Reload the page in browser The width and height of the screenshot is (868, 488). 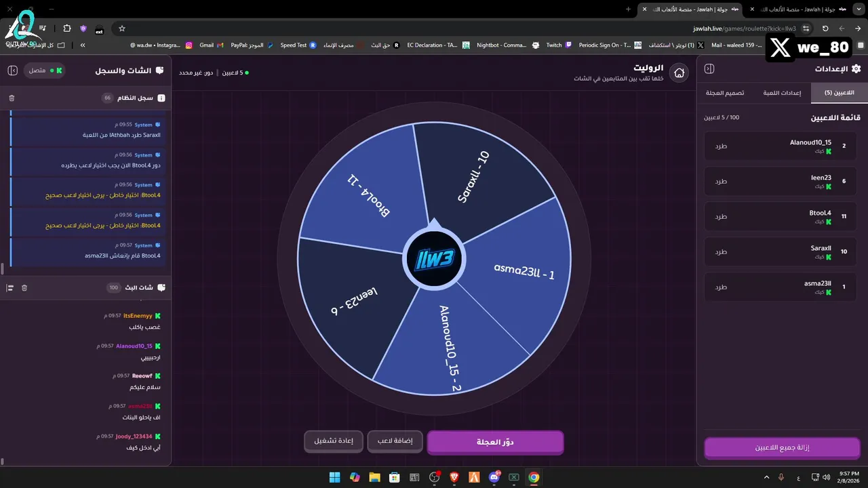pyautogui.click(x=825, y=28)
